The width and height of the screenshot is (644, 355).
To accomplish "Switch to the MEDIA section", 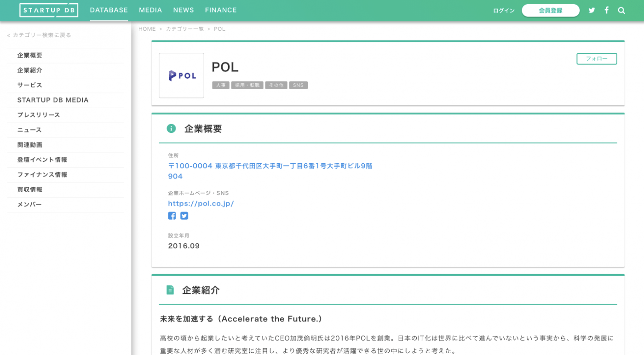I will click(x=150, y=10).
